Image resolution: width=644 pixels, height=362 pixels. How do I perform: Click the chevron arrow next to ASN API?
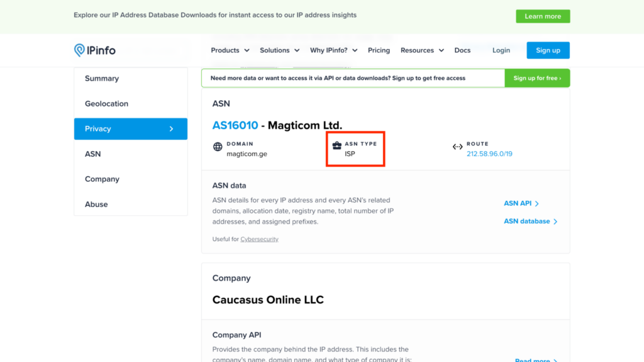point(537,203)
